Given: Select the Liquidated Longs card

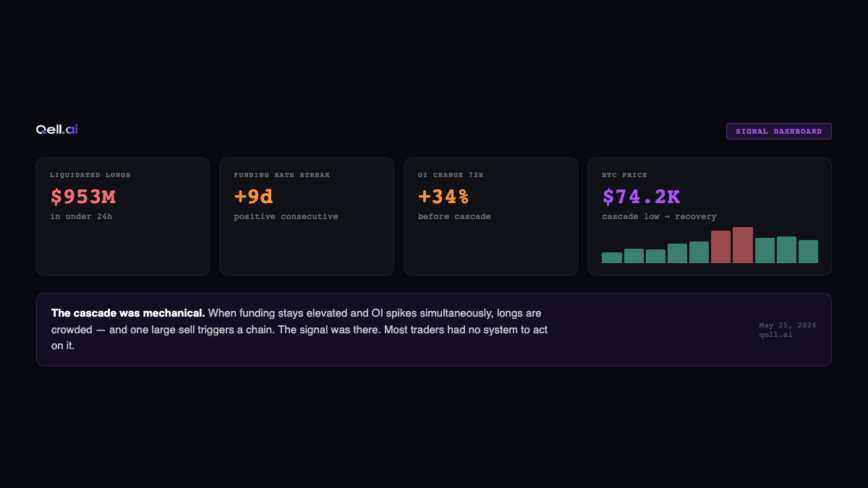Looking at the screenshot, I should click(x=123, y=216).
